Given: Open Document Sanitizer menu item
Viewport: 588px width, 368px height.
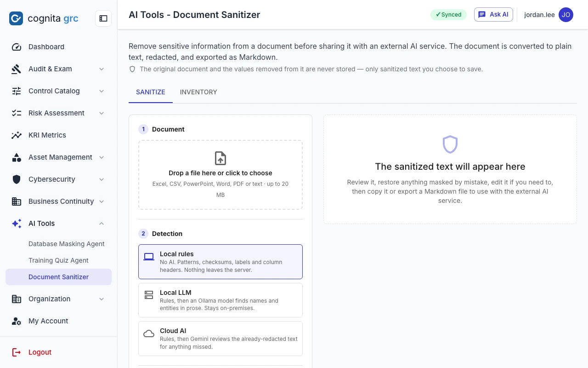Looking at the screenshot, I should tap(58, 277).
